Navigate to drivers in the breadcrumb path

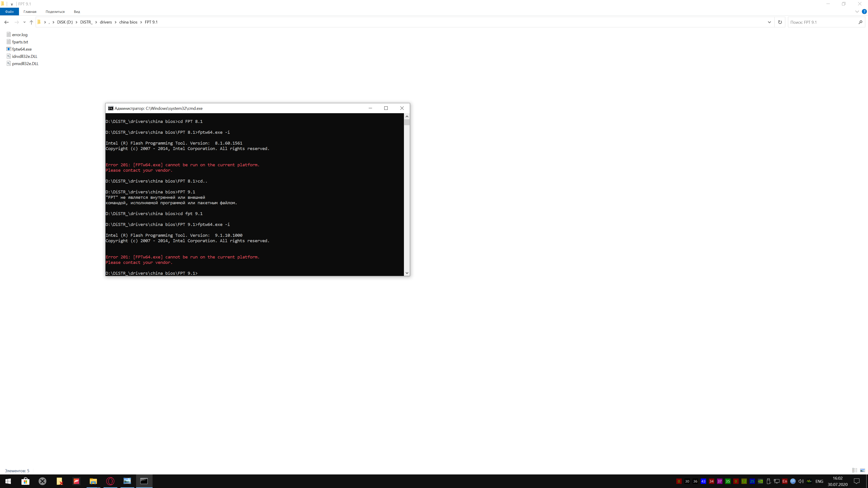click(x=106, y=22)
